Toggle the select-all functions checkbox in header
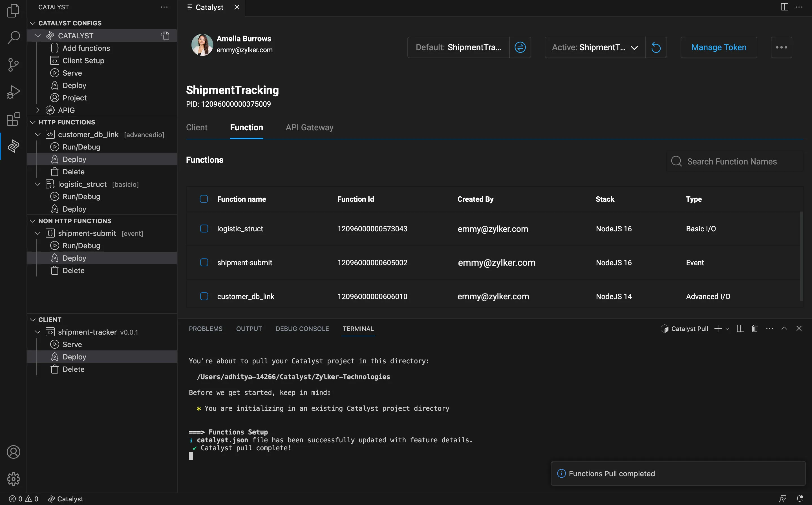 (x=204, y=199)
